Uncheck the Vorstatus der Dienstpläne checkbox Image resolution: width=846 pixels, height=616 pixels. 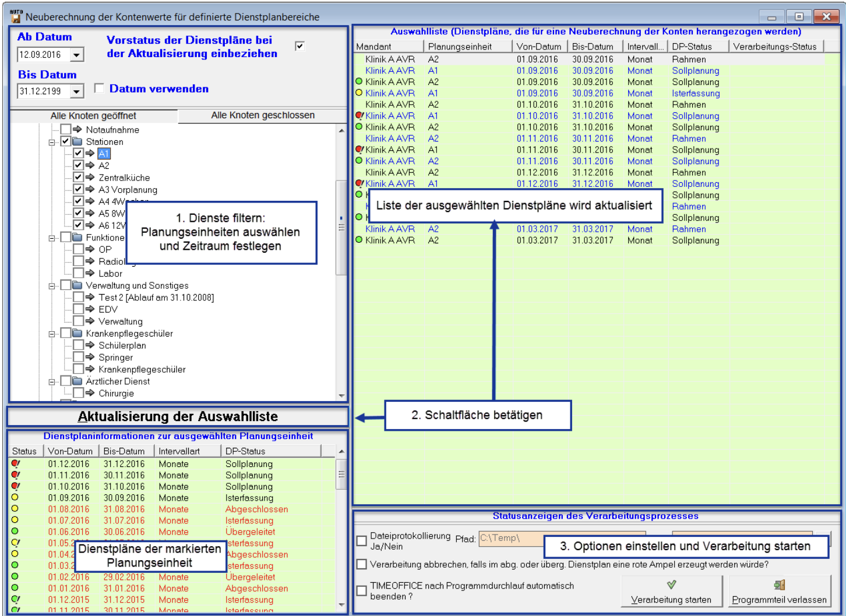tap(299, 46)
